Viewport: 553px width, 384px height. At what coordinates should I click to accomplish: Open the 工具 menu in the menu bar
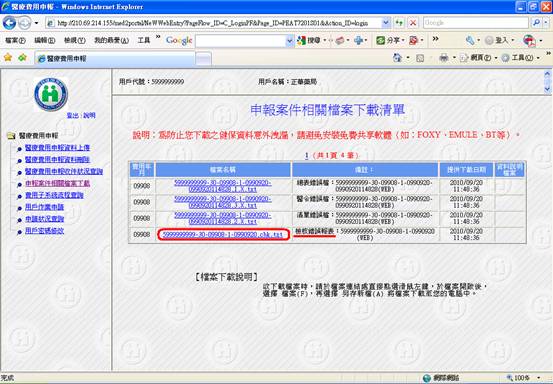pos(144,41)
